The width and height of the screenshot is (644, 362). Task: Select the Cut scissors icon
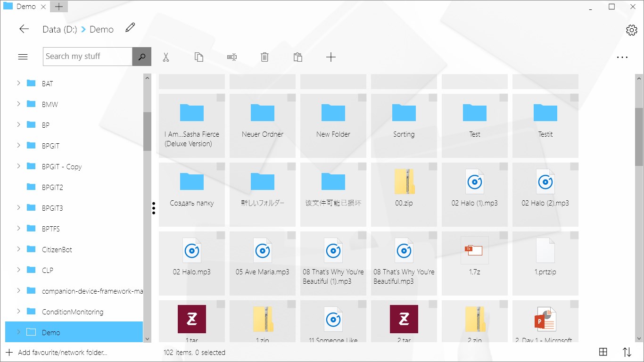click(166, 57)
